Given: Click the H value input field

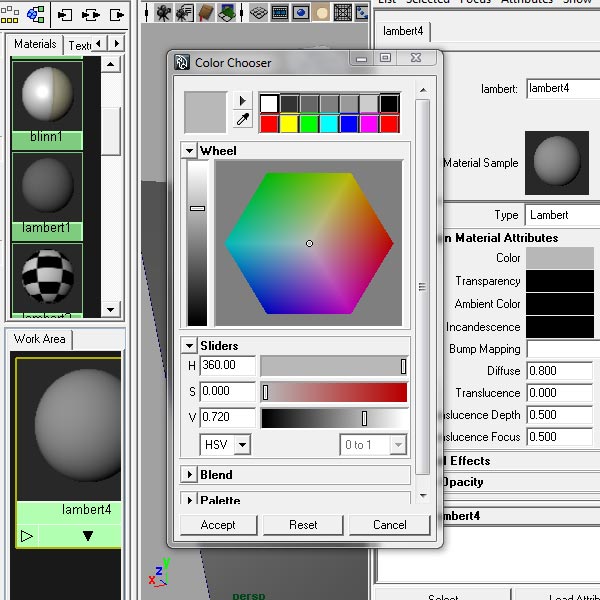Looking at the screenshot, I should coord(227,365).
